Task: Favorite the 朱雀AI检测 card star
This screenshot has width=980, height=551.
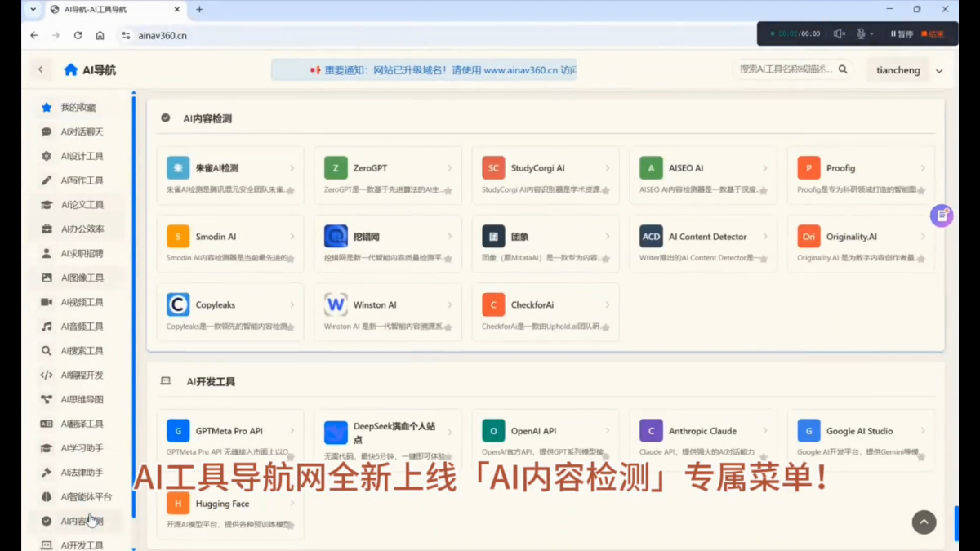Action: click(290, 189)
